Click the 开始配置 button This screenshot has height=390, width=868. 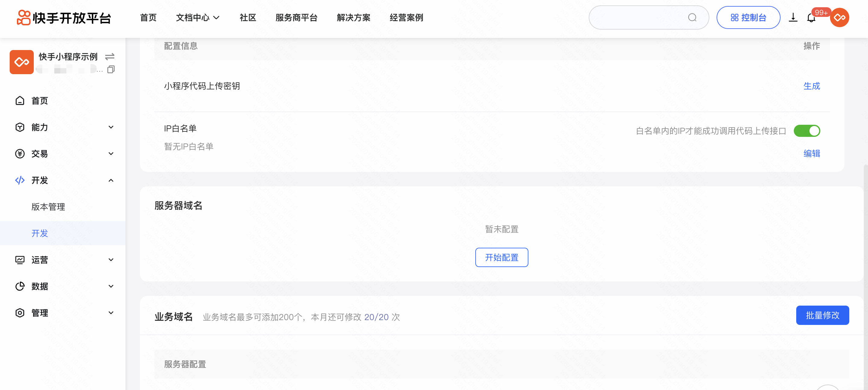coord(501,258)
